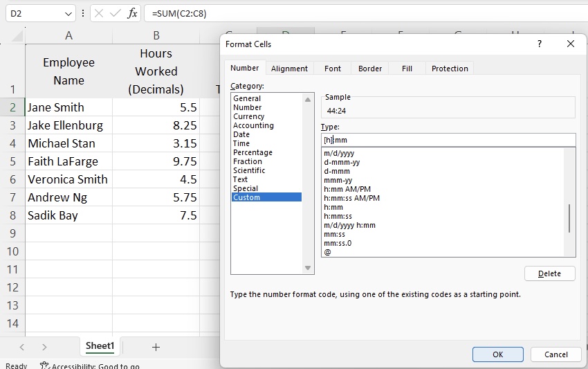Go to previous sheet arrow
This screenshot has height=369, width=588.
click(21, 348)
